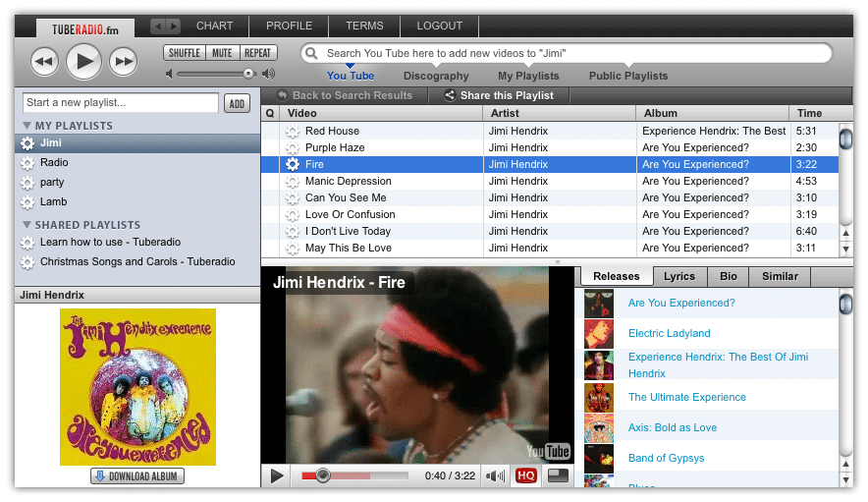Viewport: 868px width, 502px height.
Task: Skip to next track with fast-forward button
Action: pos(123,63)
